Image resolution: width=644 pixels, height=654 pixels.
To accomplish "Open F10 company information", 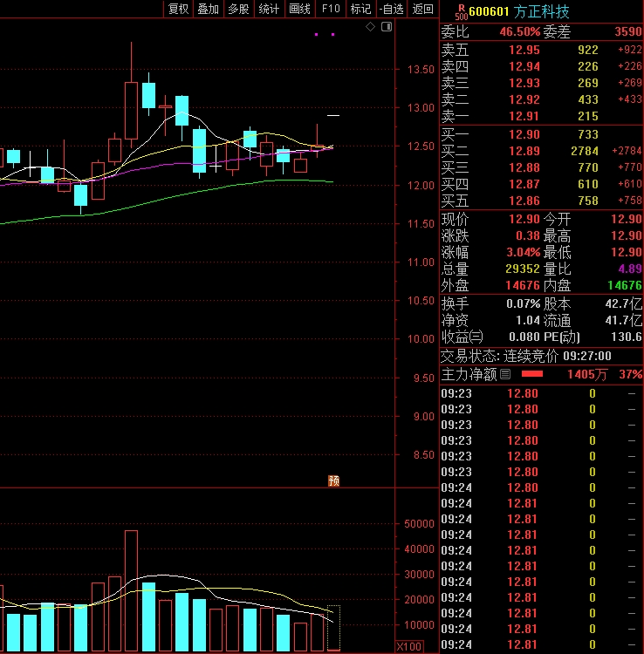I will coord(331,9).
